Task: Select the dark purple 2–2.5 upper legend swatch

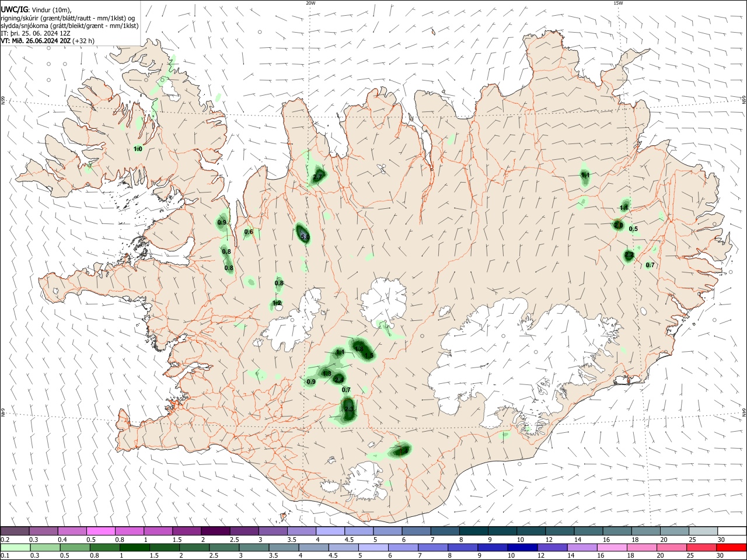Action: (215, 531)
